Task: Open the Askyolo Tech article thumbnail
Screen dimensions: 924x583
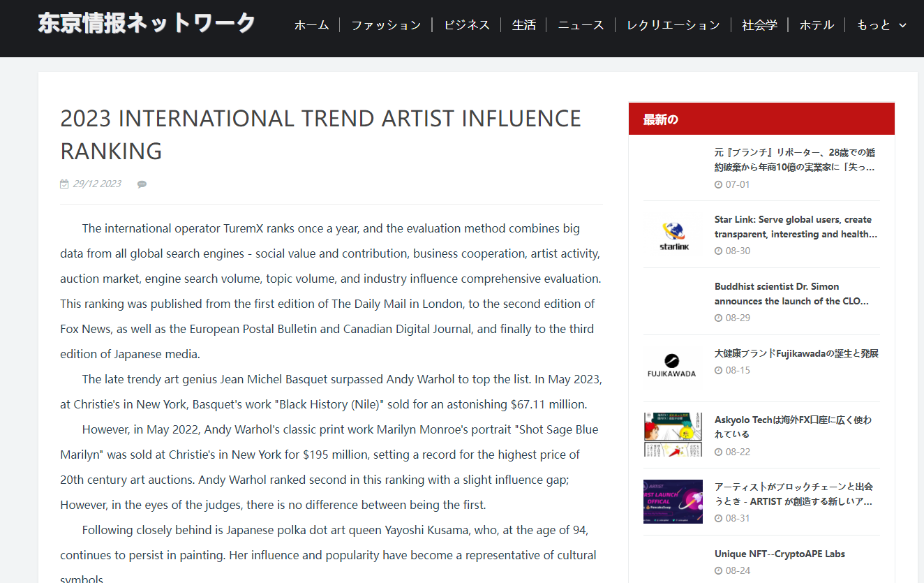Action: pyautogui.click(x=673, y=435)
